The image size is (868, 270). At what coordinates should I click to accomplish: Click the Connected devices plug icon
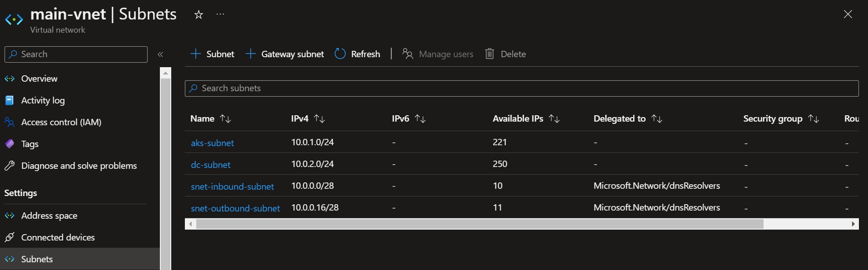click(x=10, y=237)
